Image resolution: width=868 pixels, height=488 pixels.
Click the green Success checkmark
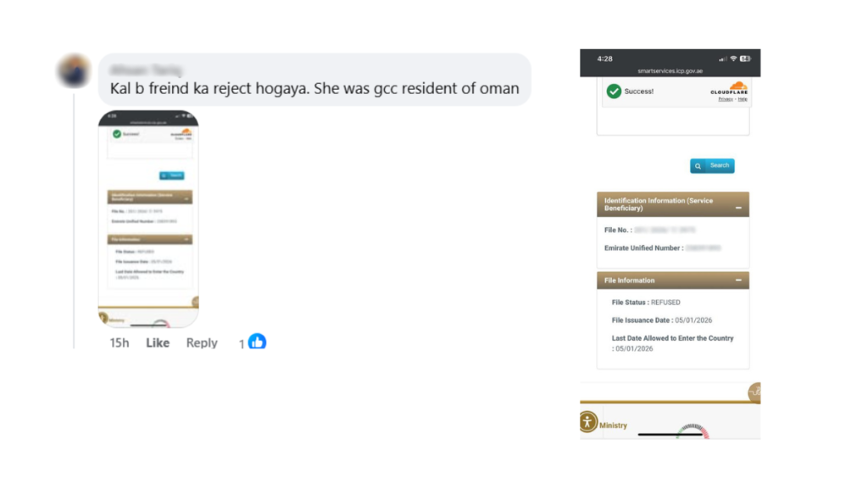coord(614,91)
